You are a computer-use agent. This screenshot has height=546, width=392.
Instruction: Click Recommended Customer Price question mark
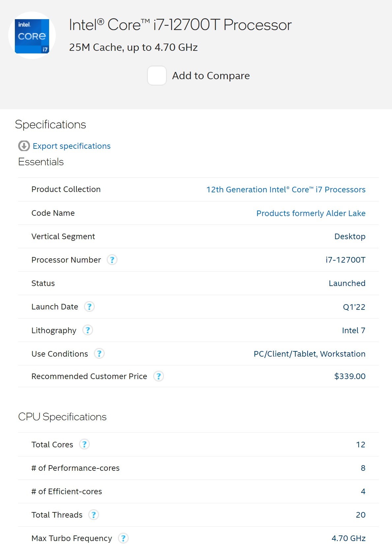click(x=159, y=376)
